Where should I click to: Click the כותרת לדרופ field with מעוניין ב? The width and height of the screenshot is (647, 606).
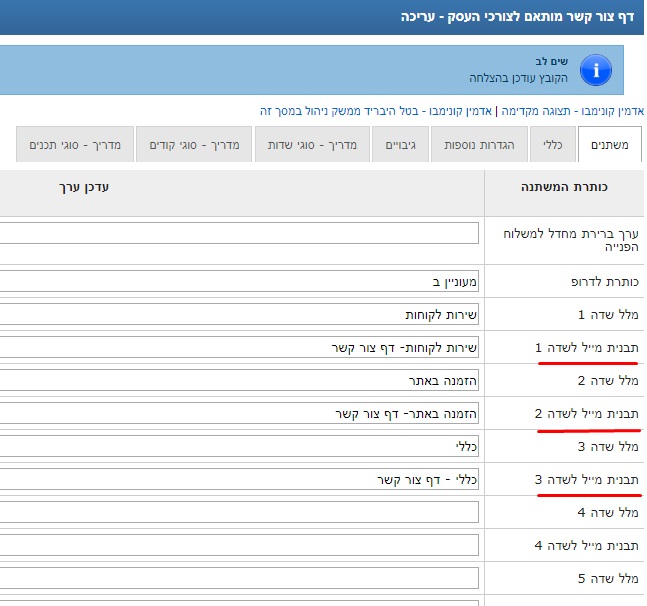tap(239, 282)
